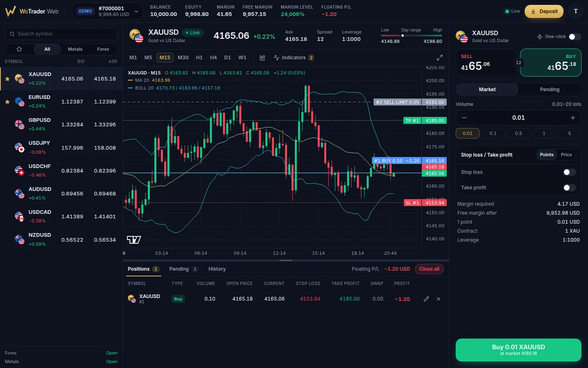Image resolution: width=588 pixels, height=368 pixels.
Task: Select USDJPY flag icon in watchlist
Action: coord(19,148)
